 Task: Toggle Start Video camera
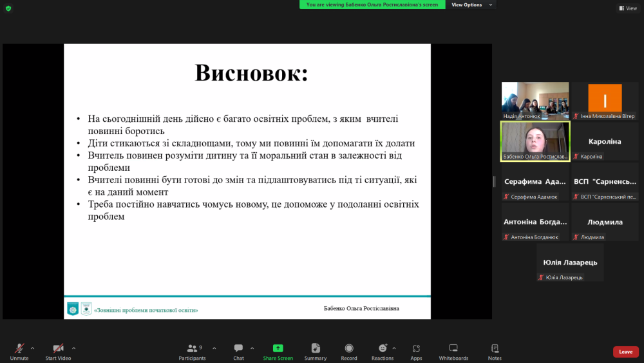point(58,349)
